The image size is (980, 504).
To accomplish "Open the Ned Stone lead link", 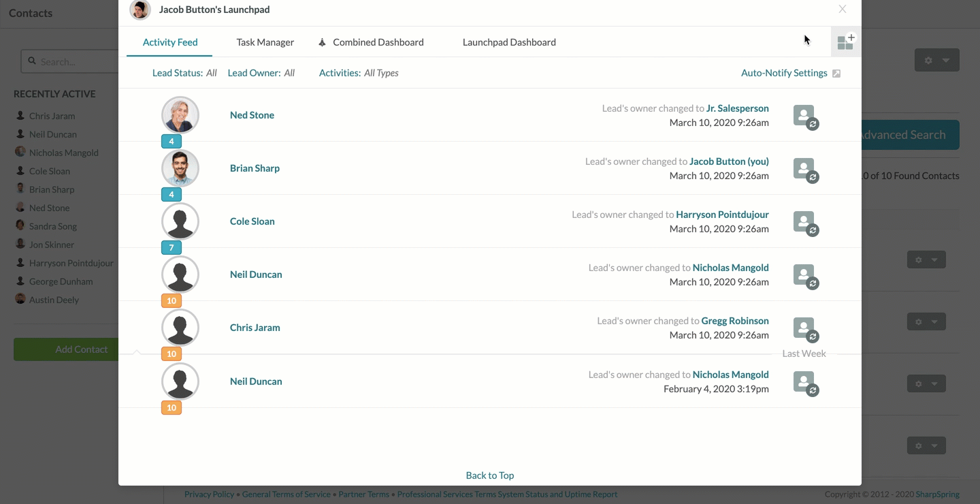I will pos(252,115).
